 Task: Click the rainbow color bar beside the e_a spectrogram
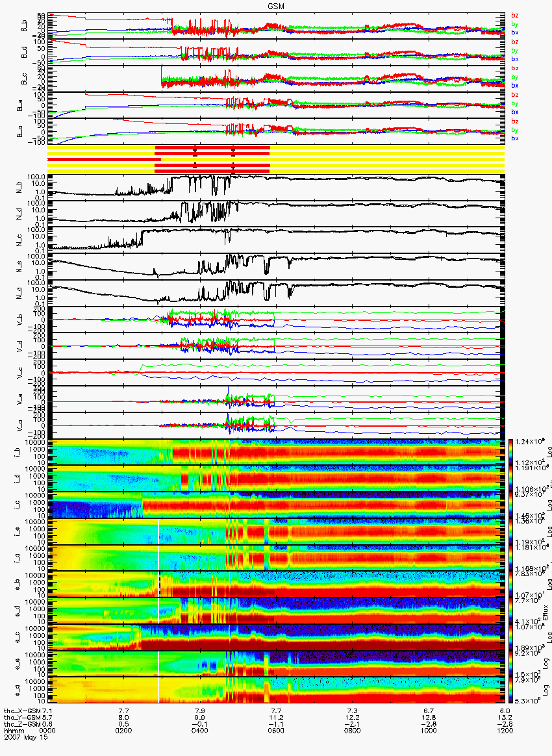pyautogui.click(x=510, y=691)
